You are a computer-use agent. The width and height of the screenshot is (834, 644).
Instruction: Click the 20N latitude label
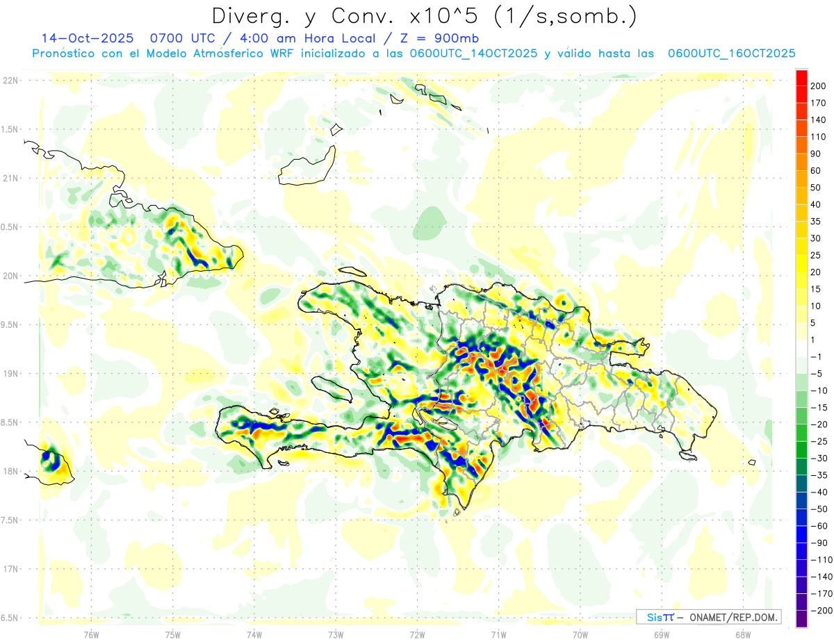coord(10,276)
